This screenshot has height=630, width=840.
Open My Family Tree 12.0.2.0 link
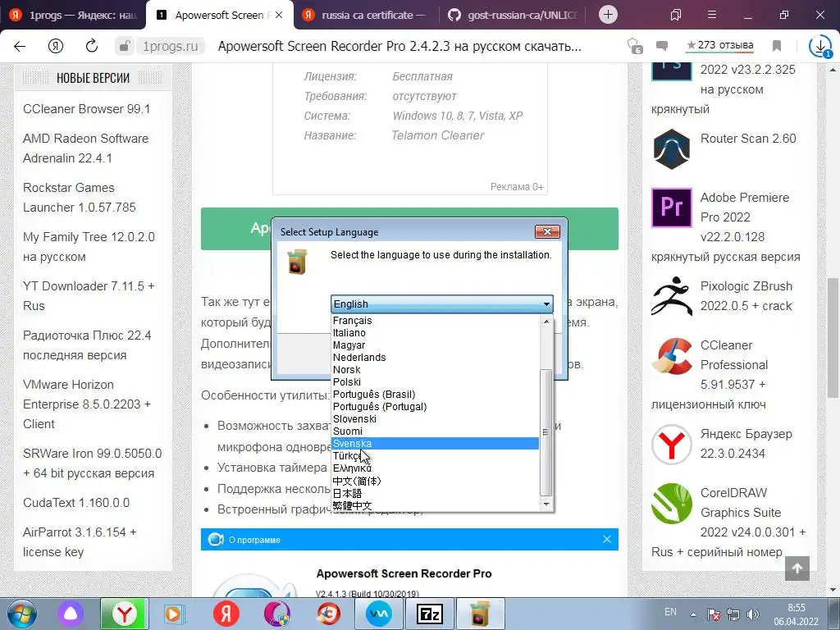coord(89,246)
